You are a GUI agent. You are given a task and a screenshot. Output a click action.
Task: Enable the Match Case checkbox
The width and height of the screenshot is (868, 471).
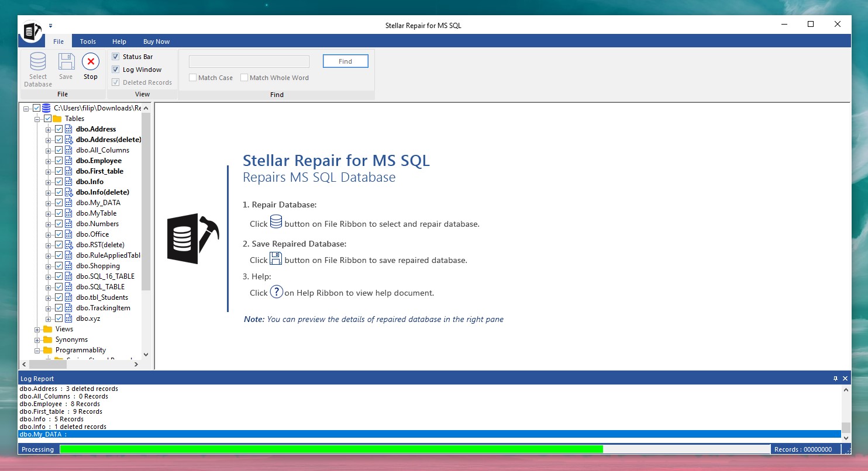[x=192, y=78]
